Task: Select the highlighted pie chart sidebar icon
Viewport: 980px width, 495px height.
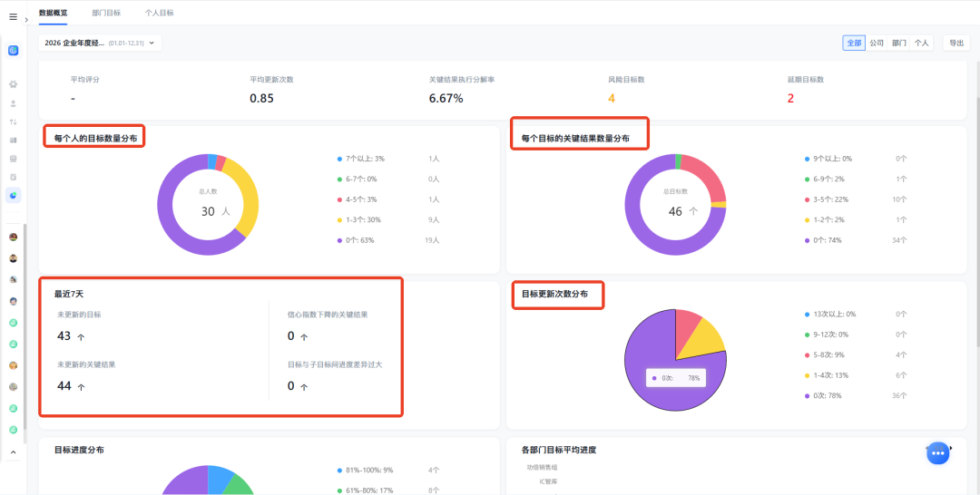Action: click(x=13, y=196)
